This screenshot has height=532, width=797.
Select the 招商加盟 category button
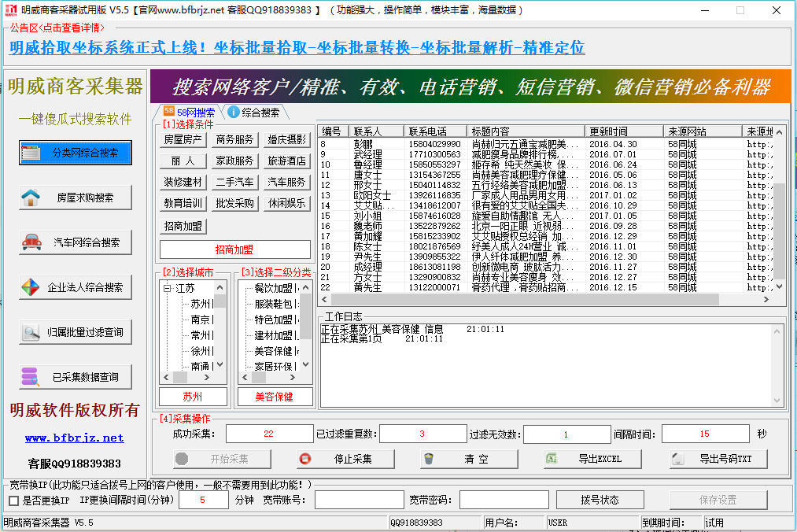[x=183, y=226]
